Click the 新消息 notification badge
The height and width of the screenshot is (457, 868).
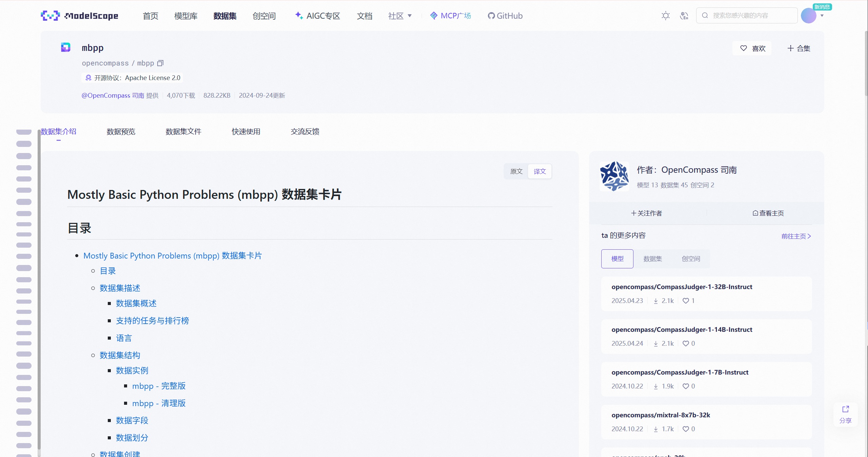pos(822,7)
